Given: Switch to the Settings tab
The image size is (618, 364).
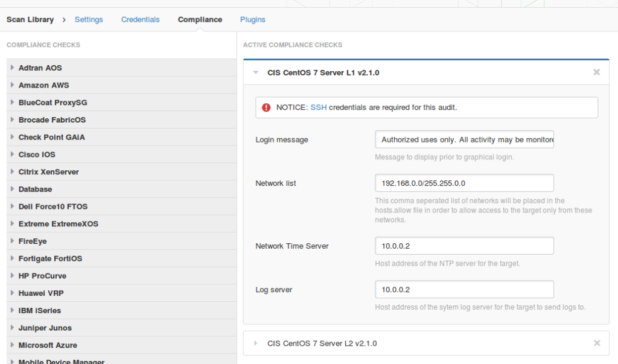Looking at the screenshot, I should 89,19.
